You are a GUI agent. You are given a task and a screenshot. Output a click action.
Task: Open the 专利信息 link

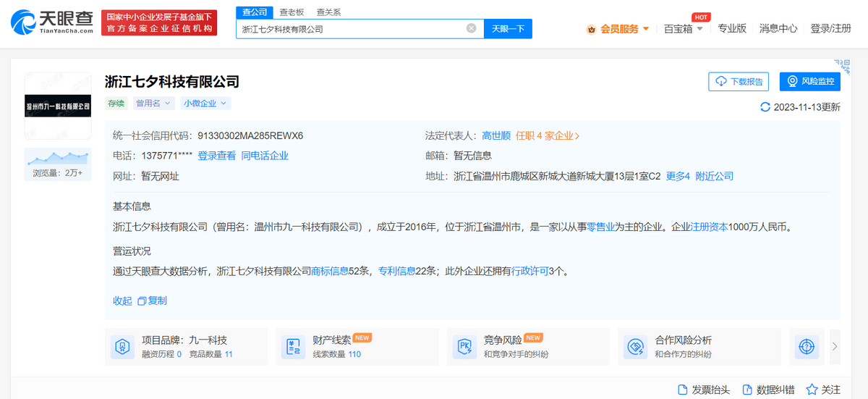click(x=396, y=271)
